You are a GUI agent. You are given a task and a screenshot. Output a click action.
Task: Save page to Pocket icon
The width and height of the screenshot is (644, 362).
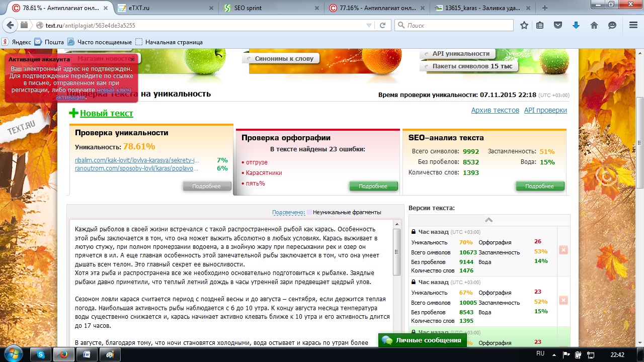coord(558,25)
